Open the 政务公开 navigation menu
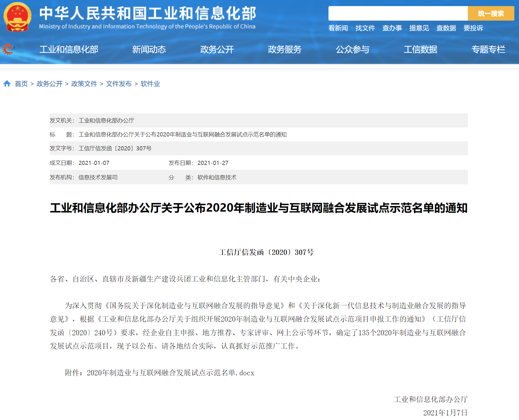 (217, 49)
